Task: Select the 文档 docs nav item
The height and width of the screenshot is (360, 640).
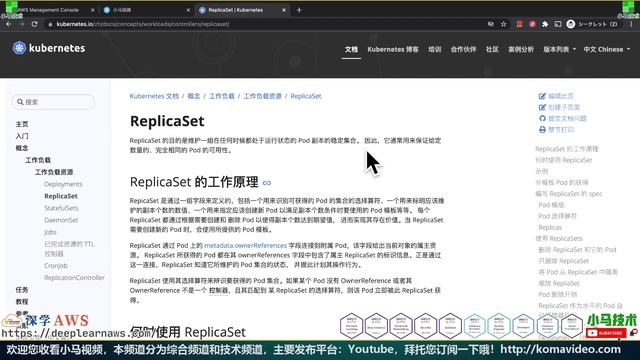Action: click(x=351, y=49)
